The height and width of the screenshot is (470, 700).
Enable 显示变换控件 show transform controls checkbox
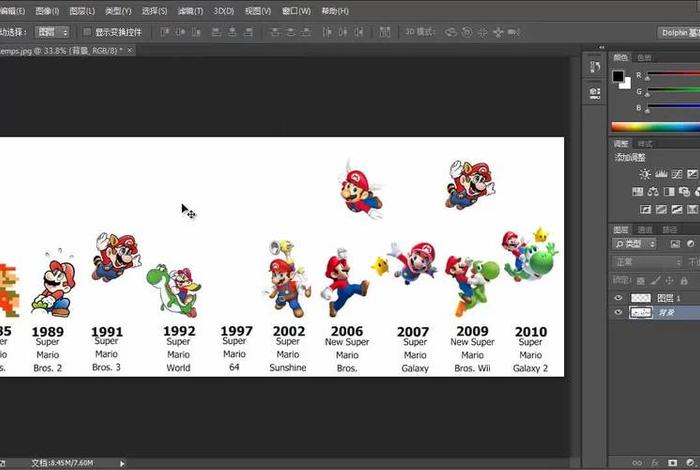pyautogui.click(x=87, y=32)
